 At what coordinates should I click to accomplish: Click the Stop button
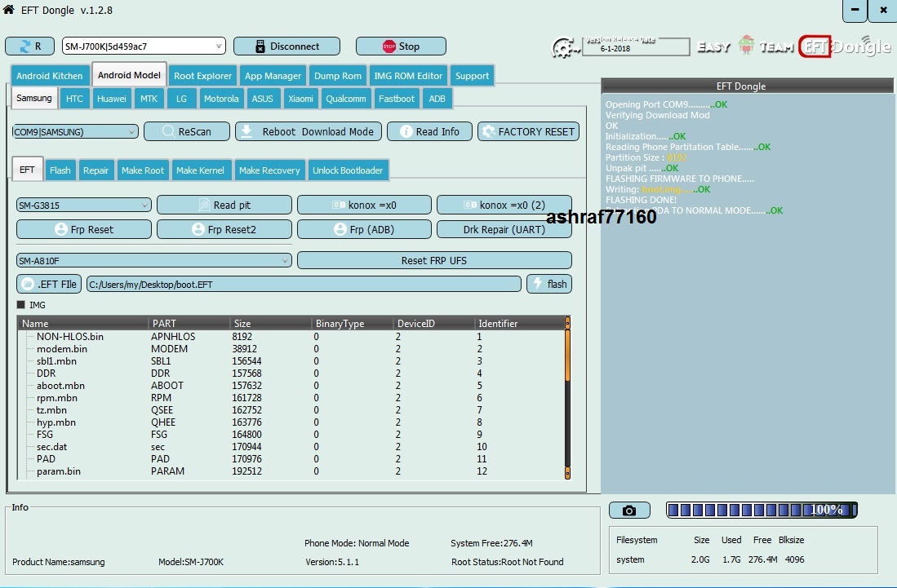(x=401, y=46)
